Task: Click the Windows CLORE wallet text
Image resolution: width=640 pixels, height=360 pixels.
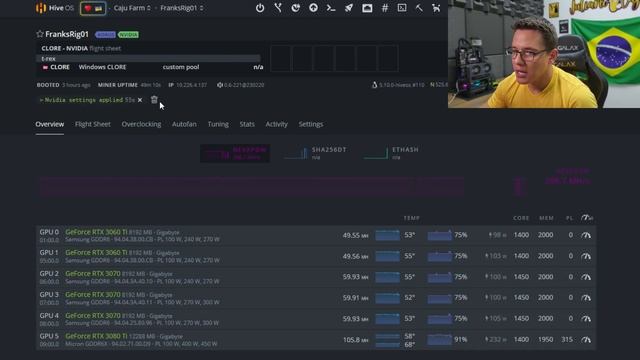Action: (x=102, y=67)
